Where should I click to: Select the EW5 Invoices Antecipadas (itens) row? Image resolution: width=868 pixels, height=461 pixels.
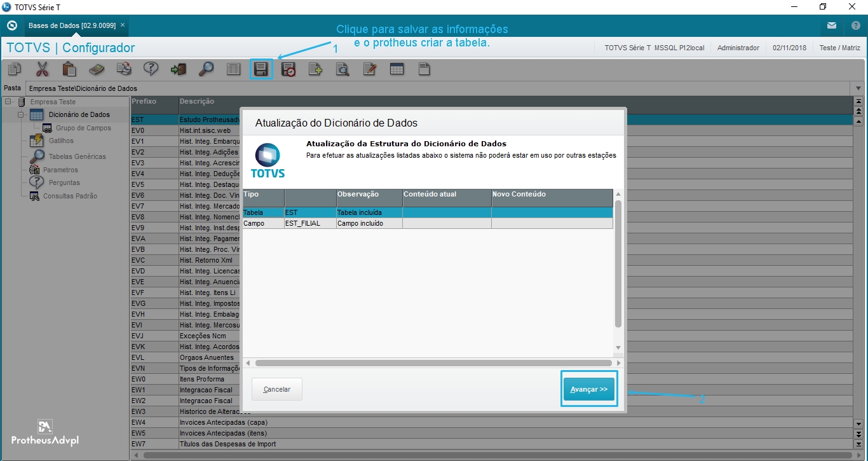click(x=492, y=433)
